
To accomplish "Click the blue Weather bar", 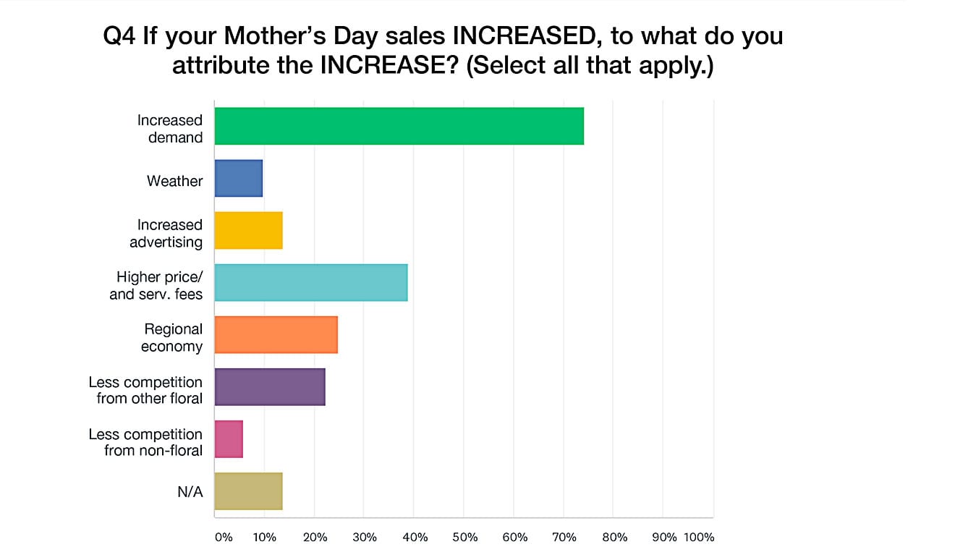I will pos(238,179).
